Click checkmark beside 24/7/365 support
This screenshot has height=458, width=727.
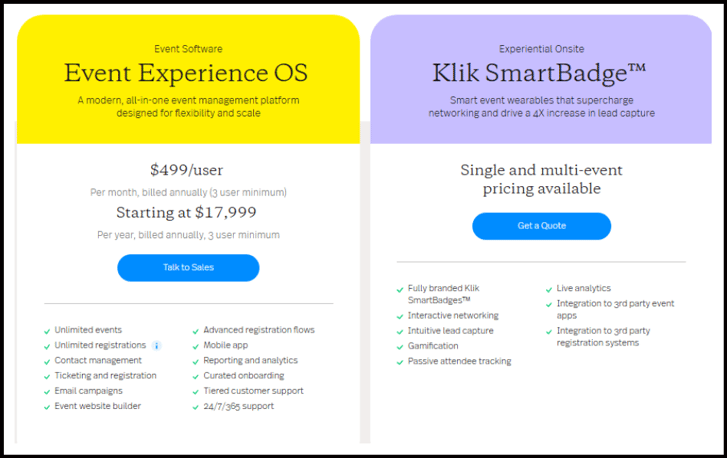click(x=195, y=406)
